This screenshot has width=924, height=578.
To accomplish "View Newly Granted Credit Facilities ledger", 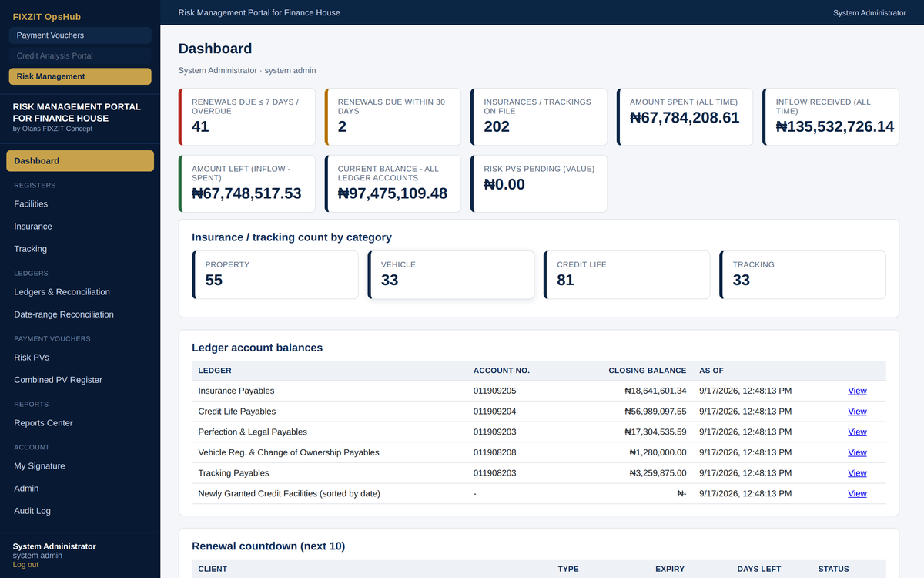I will (857, 494).
